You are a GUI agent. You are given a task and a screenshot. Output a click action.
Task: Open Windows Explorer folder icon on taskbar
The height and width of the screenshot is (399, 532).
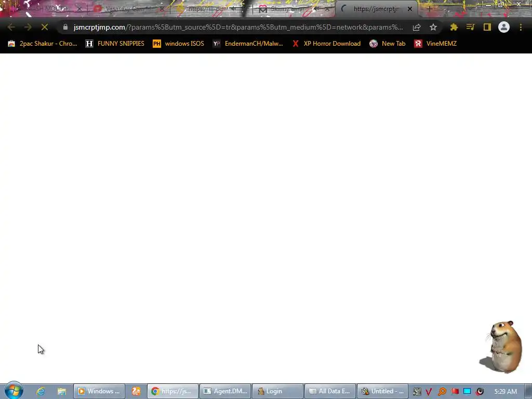[x=61, y=391]
